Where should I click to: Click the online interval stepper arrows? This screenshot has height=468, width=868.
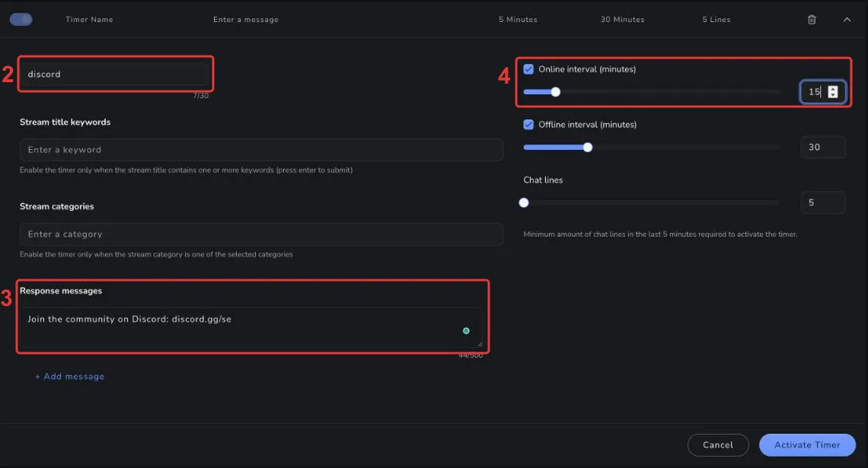click(x=832, y=92)
